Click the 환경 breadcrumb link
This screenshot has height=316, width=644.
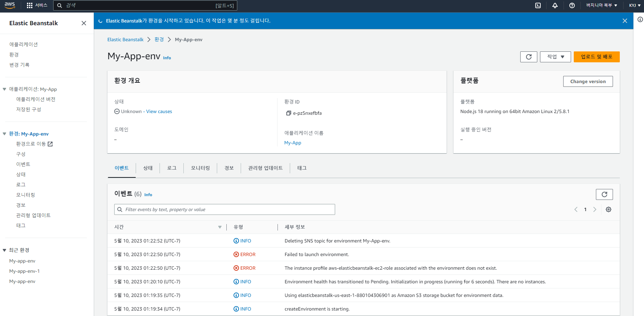pyautogui.click(x=159, y=39)
